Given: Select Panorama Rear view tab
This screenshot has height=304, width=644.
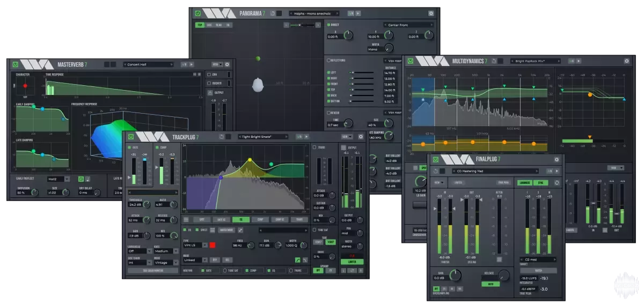Looking at the screenshot, I should point(218,25).
